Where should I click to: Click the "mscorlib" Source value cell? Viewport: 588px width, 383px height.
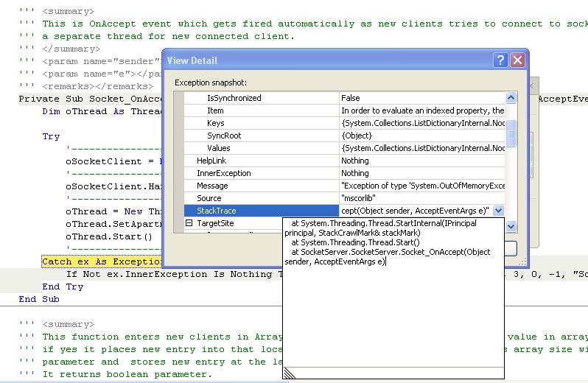(x=422, y=198)
